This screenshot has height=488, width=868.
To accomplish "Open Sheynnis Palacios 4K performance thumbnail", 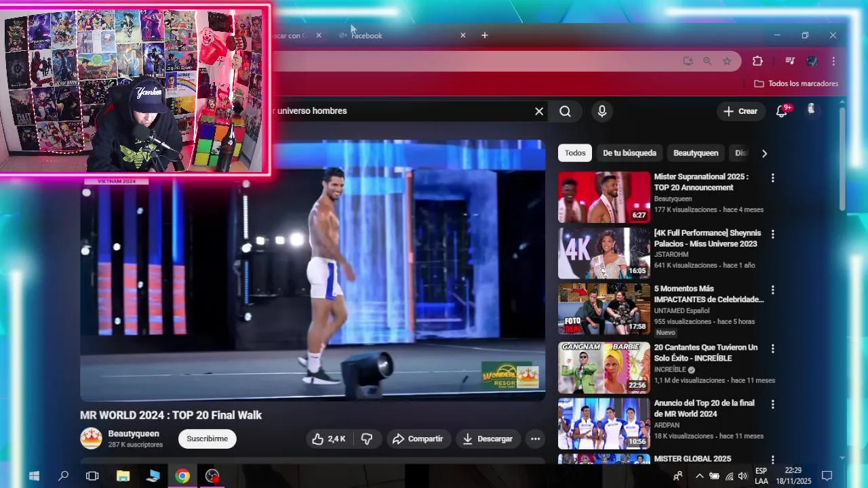I will (x=604, y=253).
